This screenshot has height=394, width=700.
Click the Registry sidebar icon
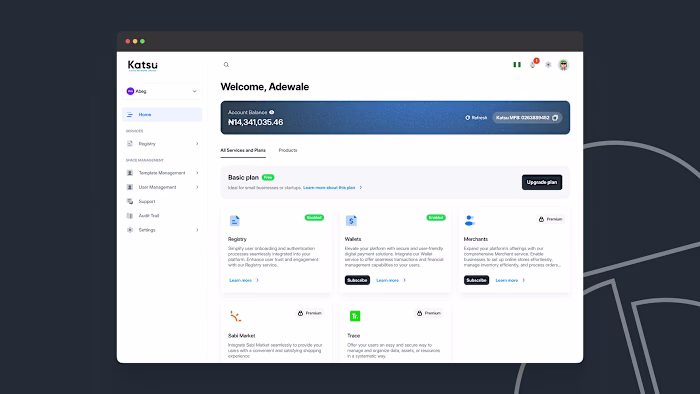pyautogui.click(x=130, y=144)
